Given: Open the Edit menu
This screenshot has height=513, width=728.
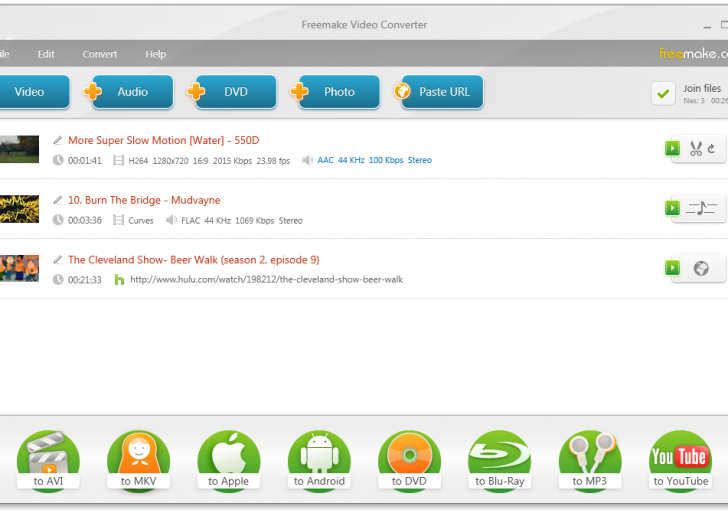Looking at the screenshot, I should 46,54.
